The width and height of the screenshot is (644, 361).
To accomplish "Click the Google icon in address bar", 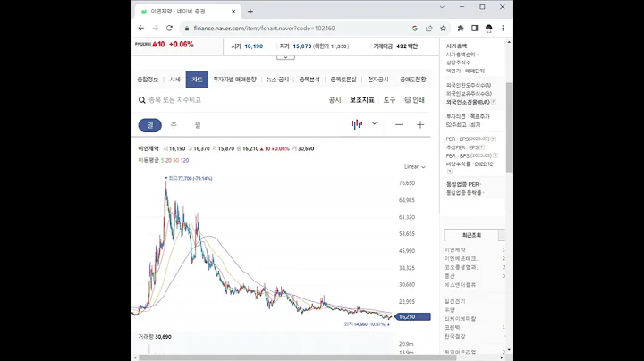I will (415, 29).
